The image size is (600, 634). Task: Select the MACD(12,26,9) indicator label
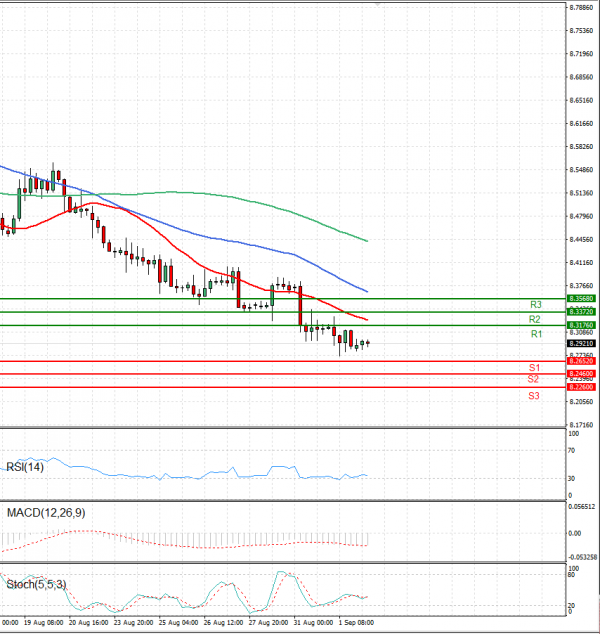pos(46,513)
